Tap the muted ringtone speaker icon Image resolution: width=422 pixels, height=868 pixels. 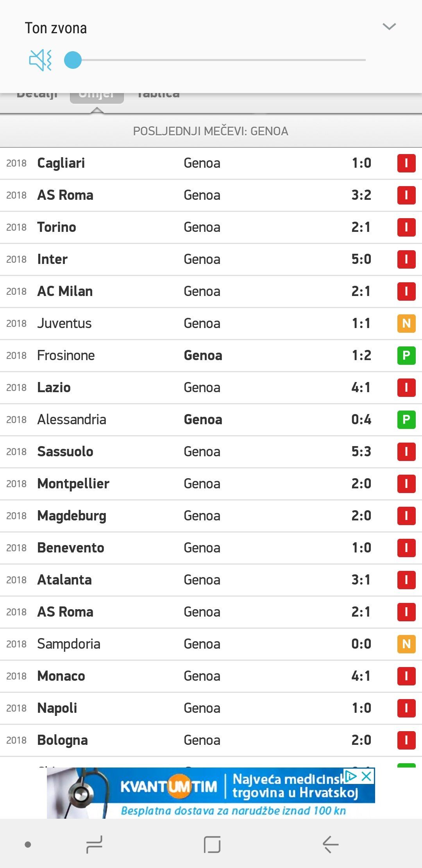click(40, 60)
